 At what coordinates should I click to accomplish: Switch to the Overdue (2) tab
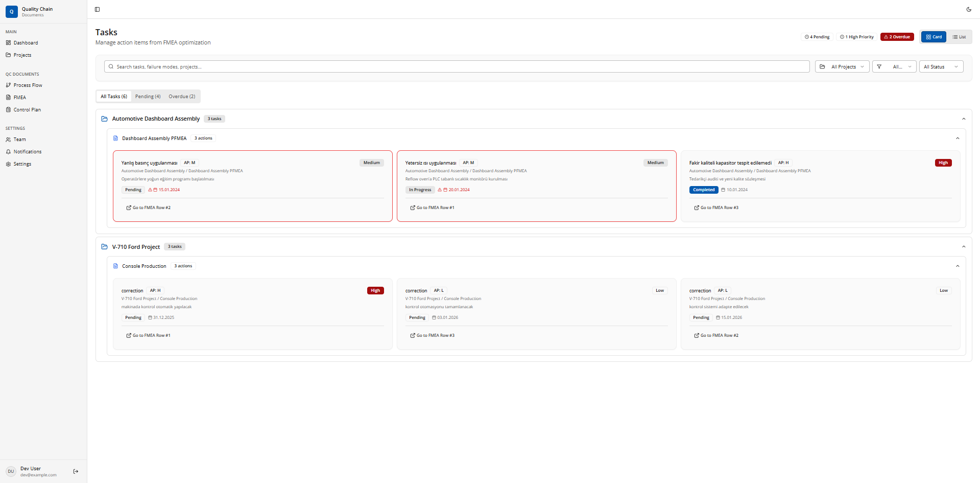[x=181, y=96]
